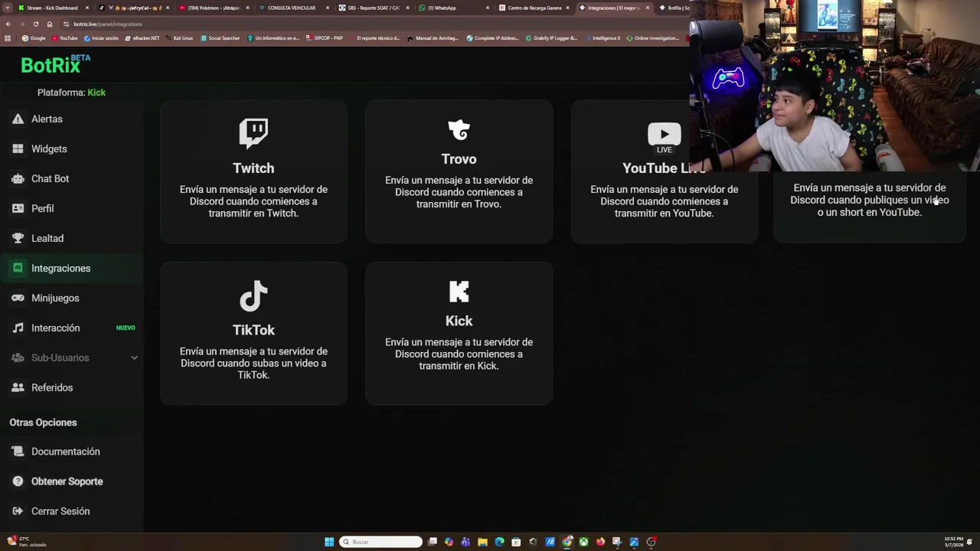Click the Perfil card icon in the sidebar
980x551 pixels.
pos(18,208)
